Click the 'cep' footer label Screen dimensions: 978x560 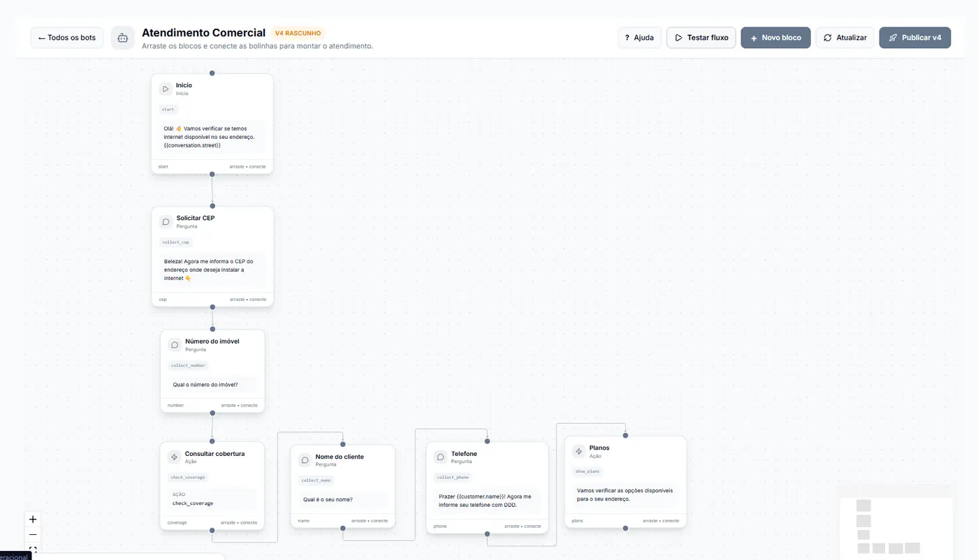163,299
